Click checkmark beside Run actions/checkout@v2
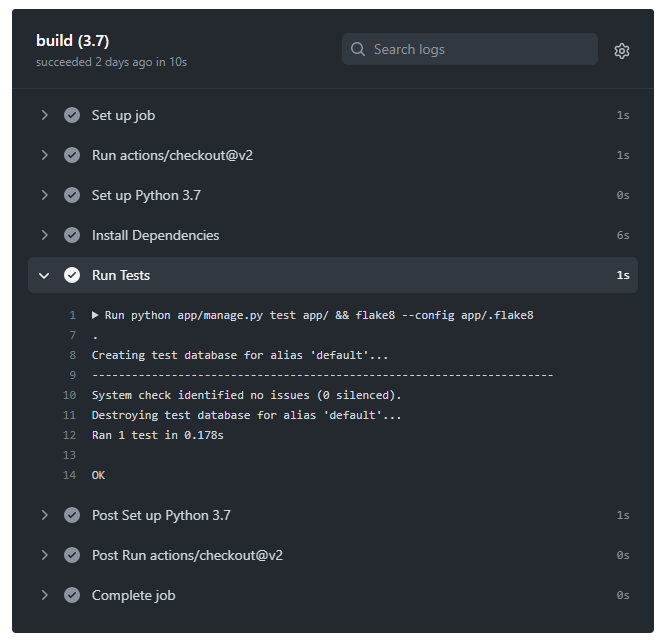Image resolution: width=665 pixels, height=643 pixels. [72, 155]
